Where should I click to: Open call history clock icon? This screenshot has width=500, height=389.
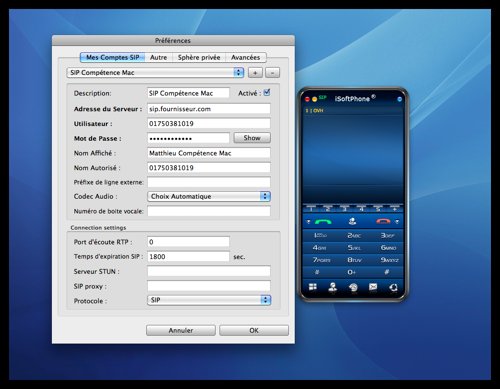pyautogui.click(x=353, y=287)
